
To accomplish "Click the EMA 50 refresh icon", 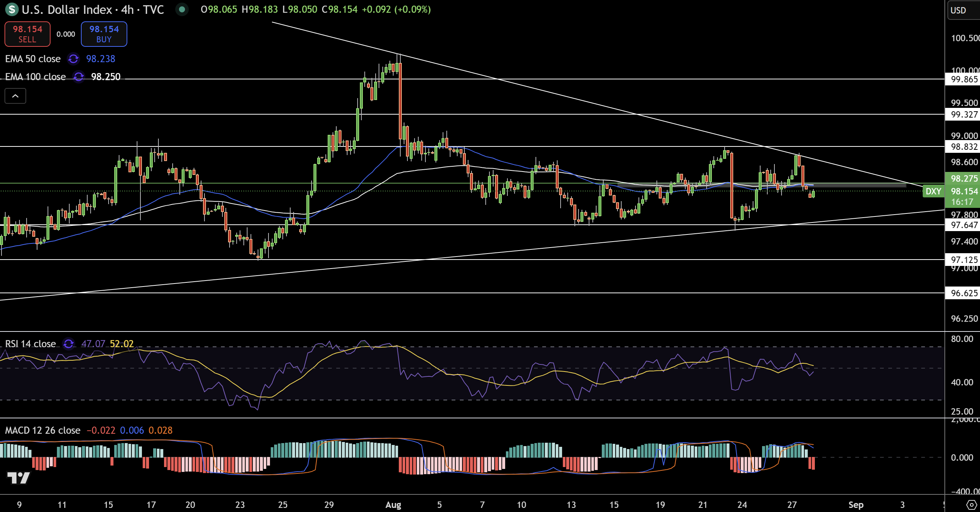I will tap(73, 59).
